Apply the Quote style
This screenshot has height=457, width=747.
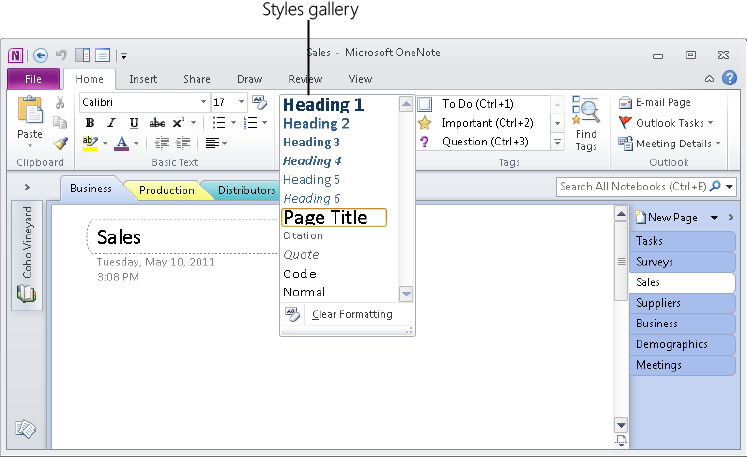tap(301, 255)
